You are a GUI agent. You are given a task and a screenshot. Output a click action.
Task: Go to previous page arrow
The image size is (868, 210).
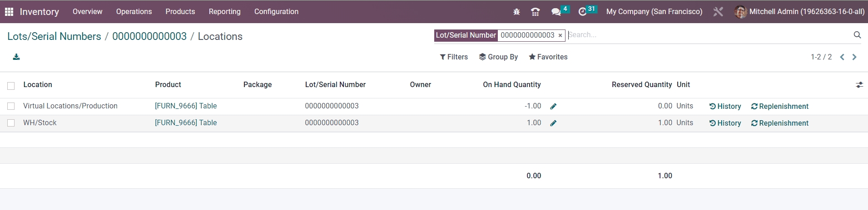point(842,57)
